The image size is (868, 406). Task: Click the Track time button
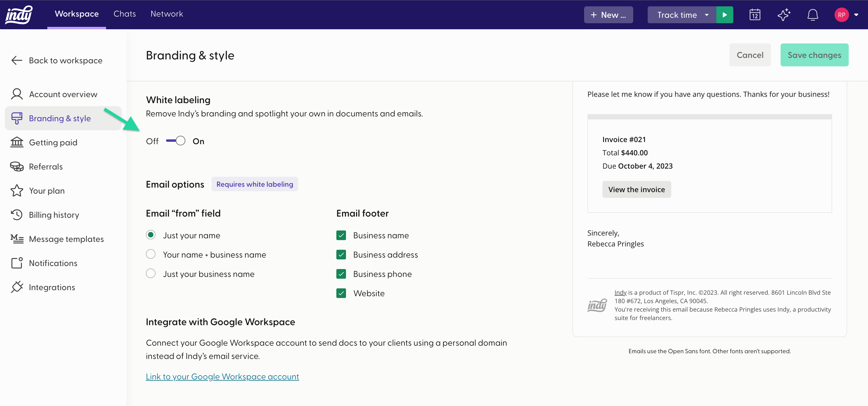(677, 15)
